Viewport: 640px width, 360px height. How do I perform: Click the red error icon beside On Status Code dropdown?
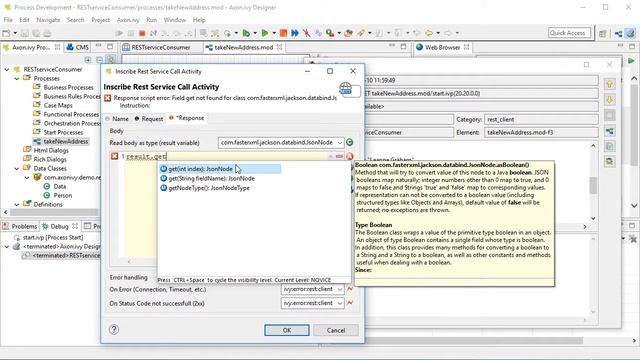(x=350, y=303)
